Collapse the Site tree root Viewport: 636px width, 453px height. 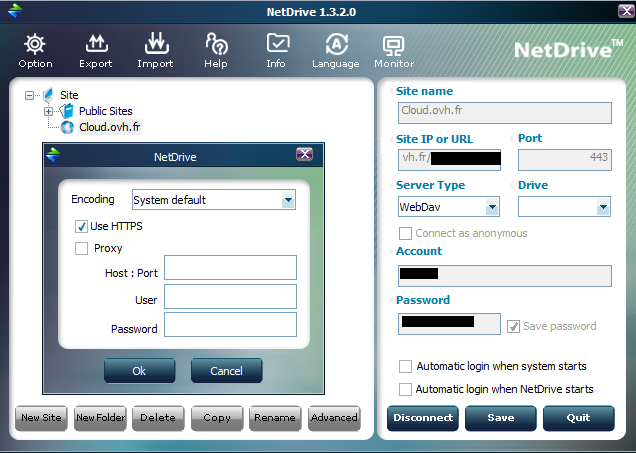29,96
